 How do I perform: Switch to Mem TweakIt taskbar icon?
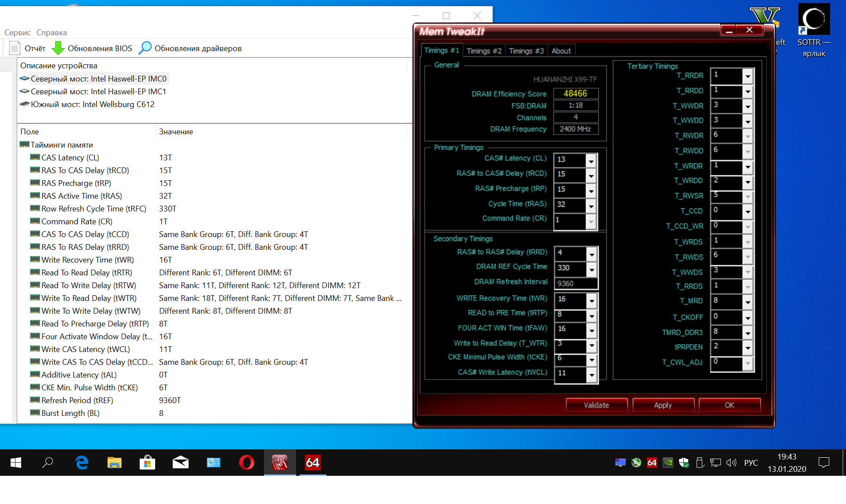coord(280,463)
